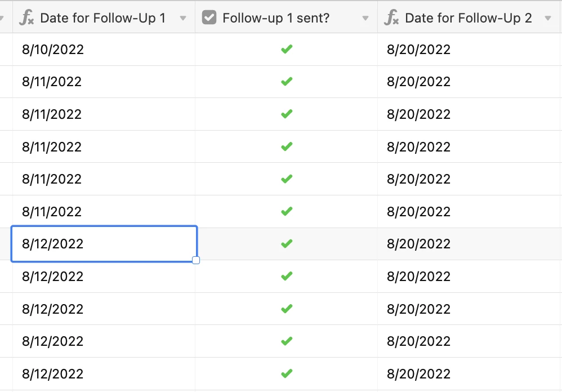Select the Follow-up 1 sent? column header

287,17
